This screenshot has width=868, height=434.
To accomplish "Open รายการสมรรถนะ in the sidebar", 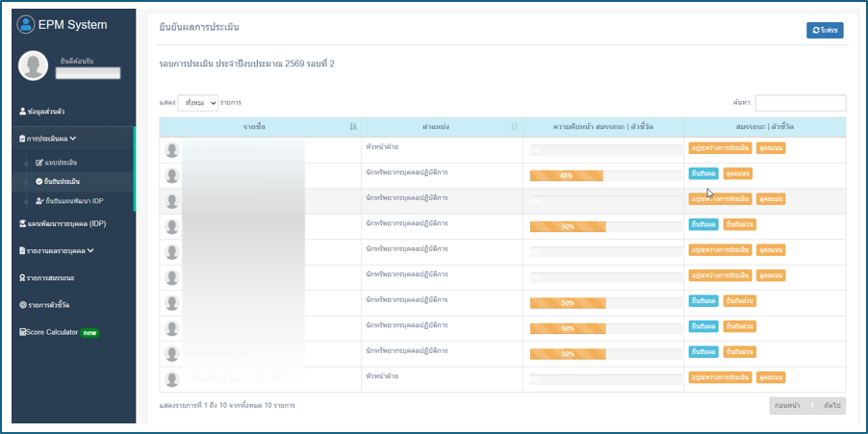I will (46, 277).
